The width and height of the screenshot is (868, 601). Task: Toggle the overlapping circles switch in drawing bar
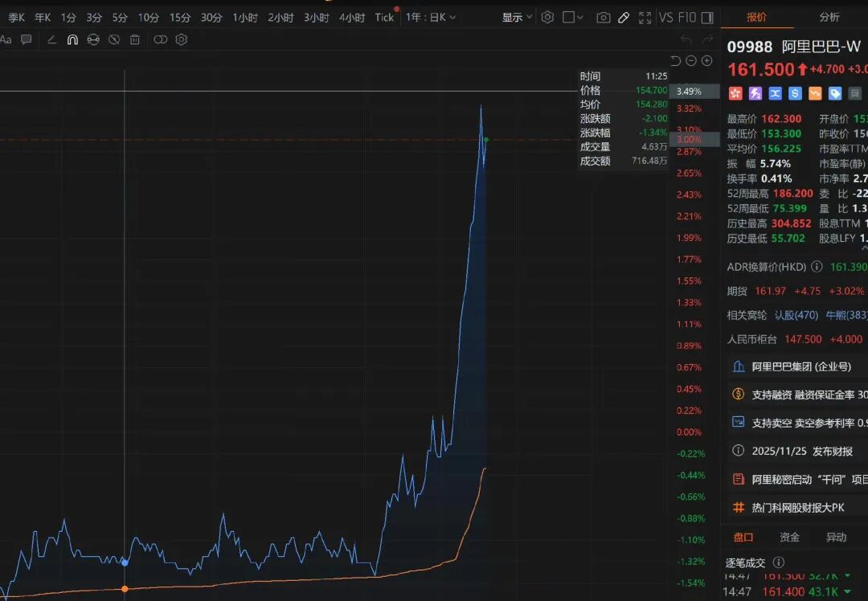pos(161,39)
